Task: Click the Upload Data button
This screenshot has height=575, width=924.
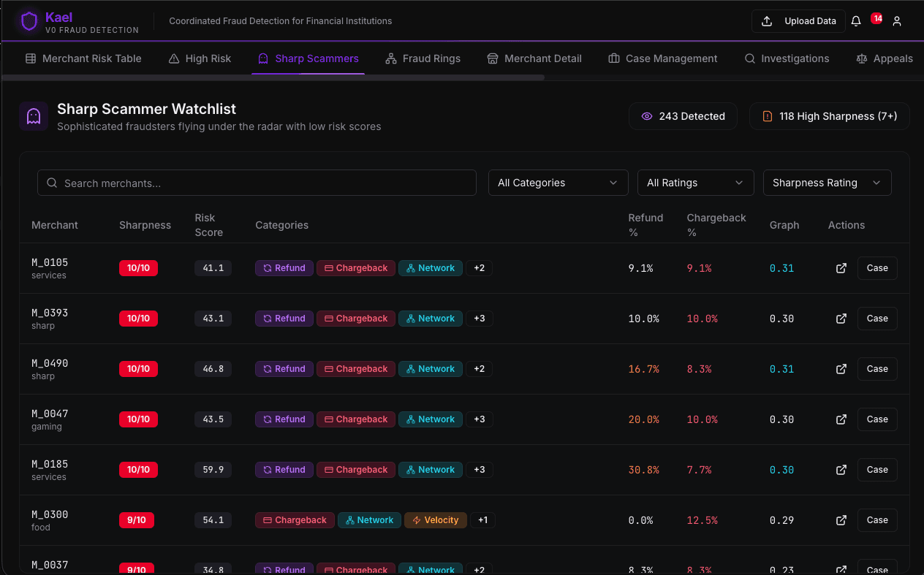Action: [798, 21]
